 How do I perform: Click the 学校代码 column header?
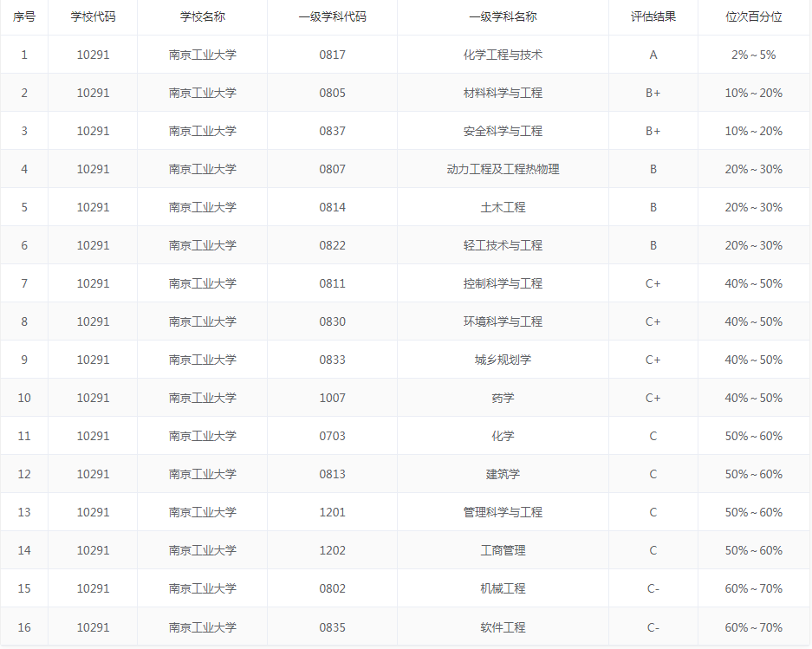coord(92,16)
